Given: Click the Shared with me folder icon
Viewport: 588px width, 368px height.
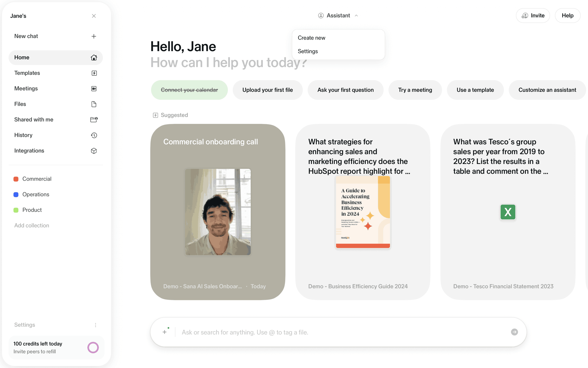Looking at the screenshot, I should tap(94, 120).
